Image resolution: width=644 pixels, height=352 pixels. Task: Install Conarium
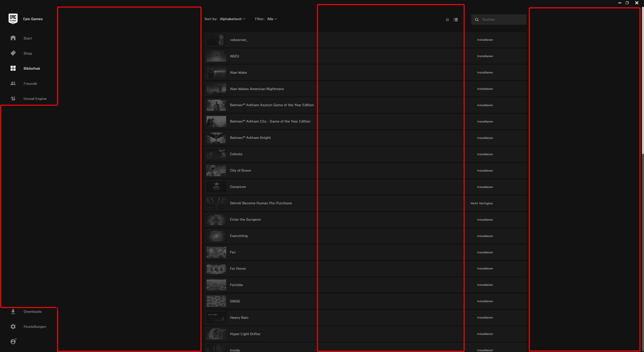click(x=485, y=187)
